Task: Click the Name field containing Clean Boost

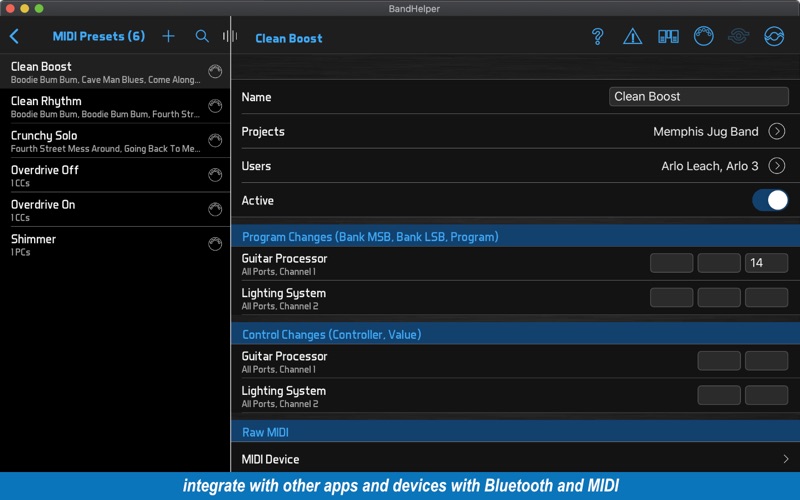Action: [698, 96]
